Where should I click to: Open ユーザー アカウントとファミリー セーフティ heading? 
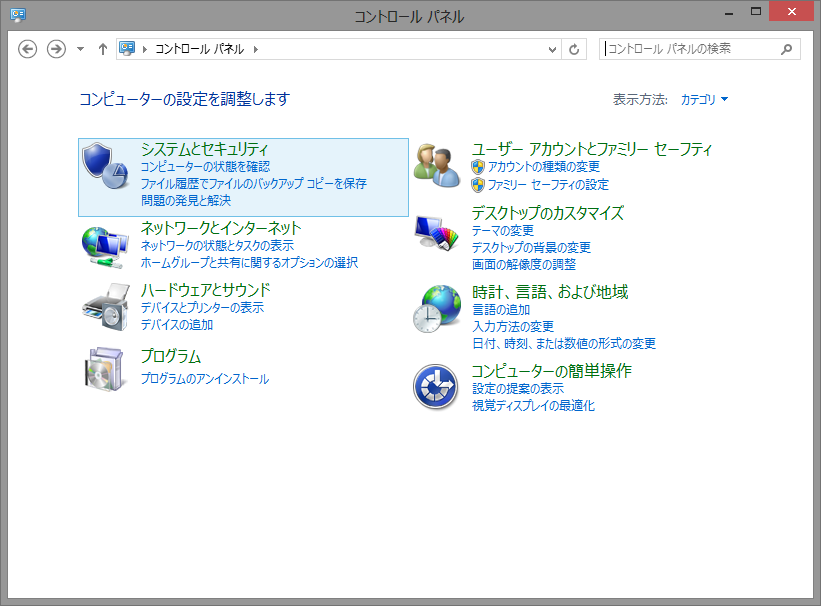592,149
